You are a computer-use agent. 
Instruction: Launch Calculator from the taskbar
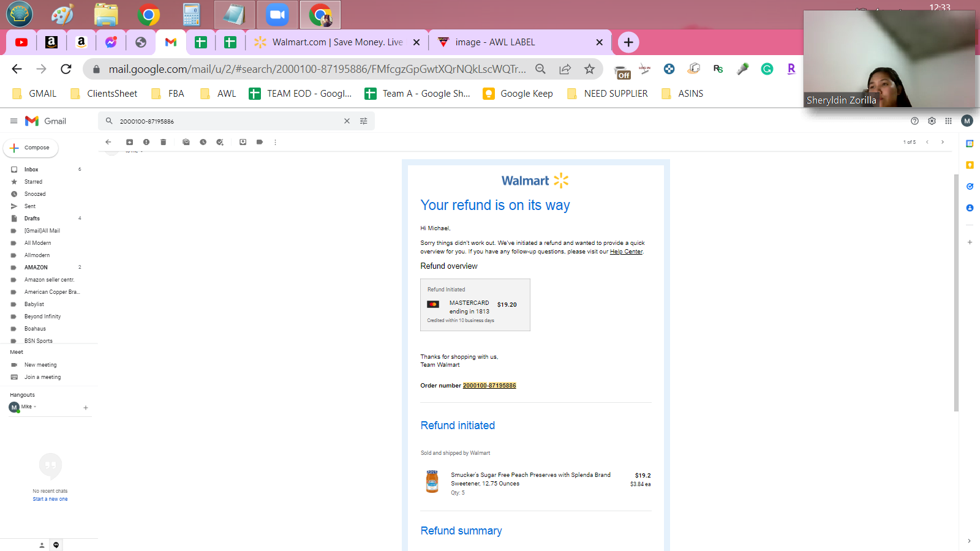(x=192, y=14)
